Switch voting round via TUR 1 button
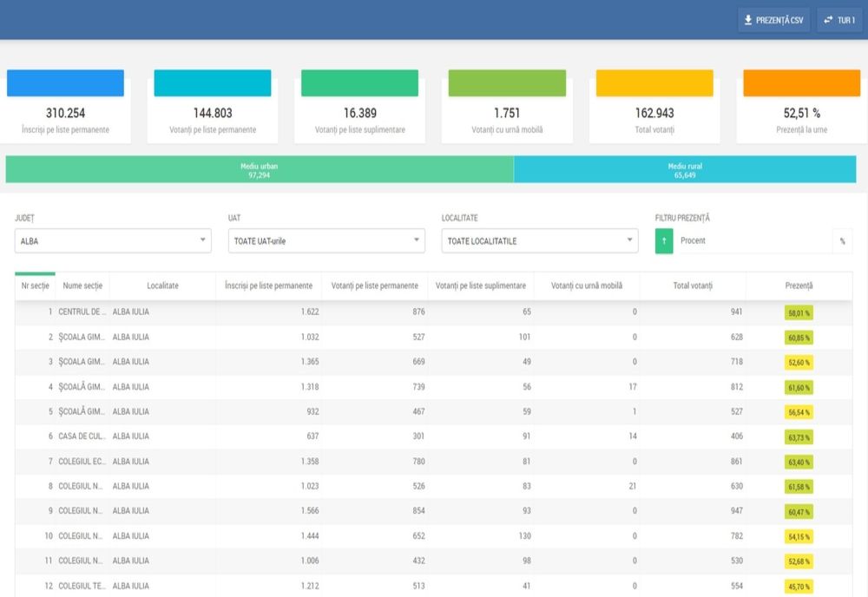This screenshot has width=868, height=597. click(x=839, y=20)
